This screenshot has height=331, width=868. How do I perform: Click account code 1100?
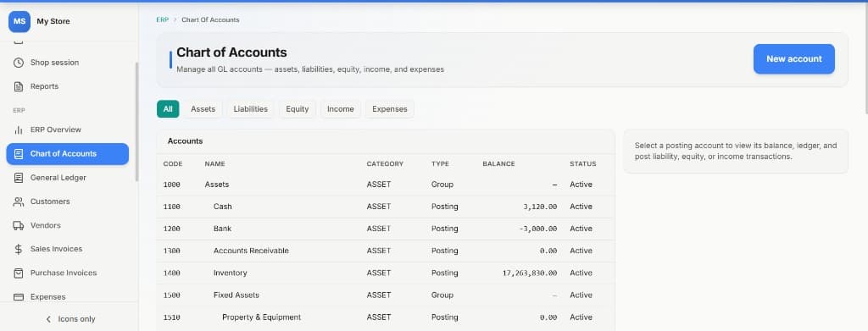tap(171, 207)
